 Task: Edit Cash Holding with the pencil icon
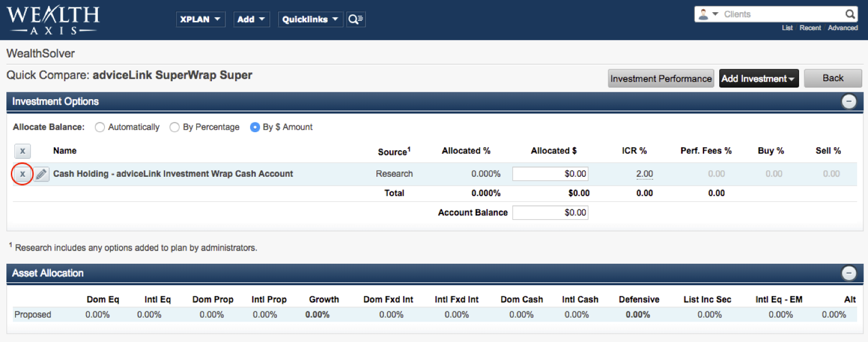(x=41, y=174)
